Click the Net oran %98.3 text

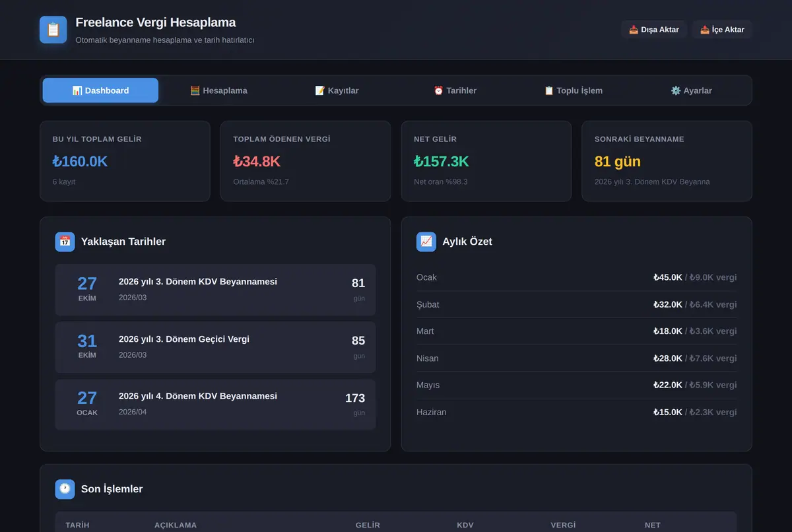click(x=441, y=182)
